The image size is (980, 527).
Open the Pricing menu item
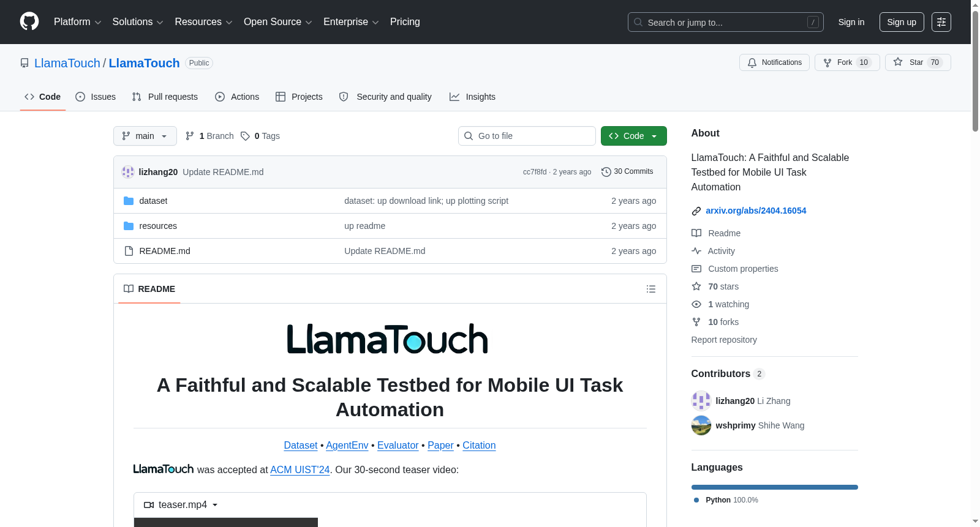pyautogui.click(x=405, y=22)
